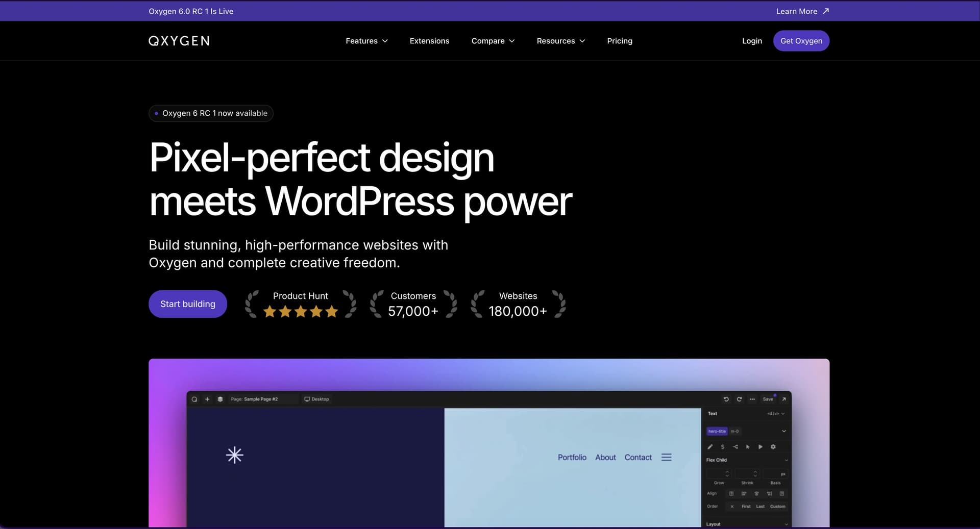980x529 pixels.
Task: Click the Oxygen logo icon in builder toolbar
Action: [x=194, y=399]
